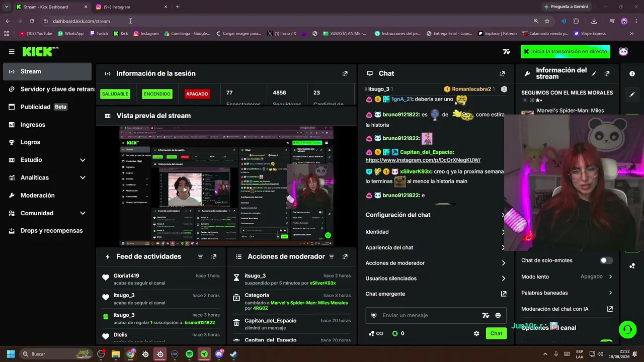Click the stream preview thumbnail
Screen dimensions: 644x362
point(226,186)
